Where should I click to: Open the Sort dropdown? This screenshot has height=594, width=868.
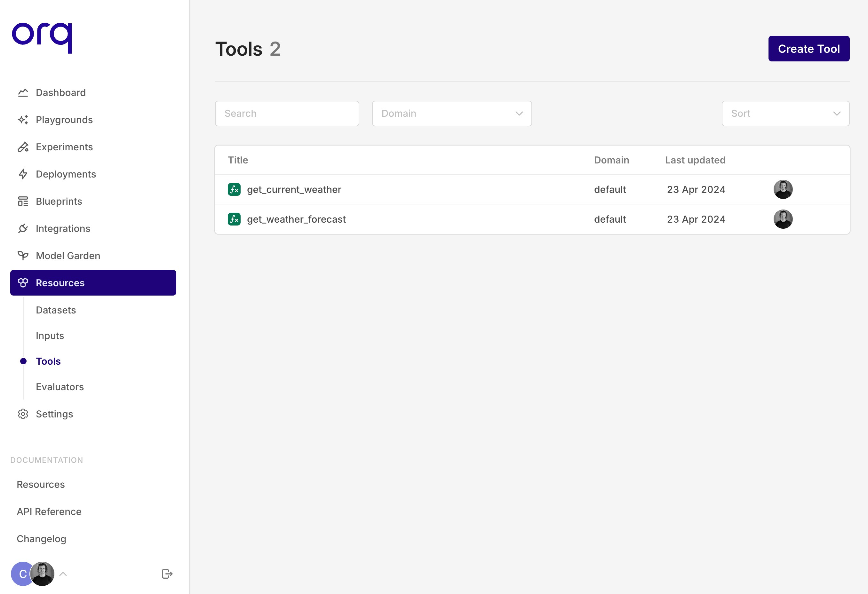coord(785,114)
